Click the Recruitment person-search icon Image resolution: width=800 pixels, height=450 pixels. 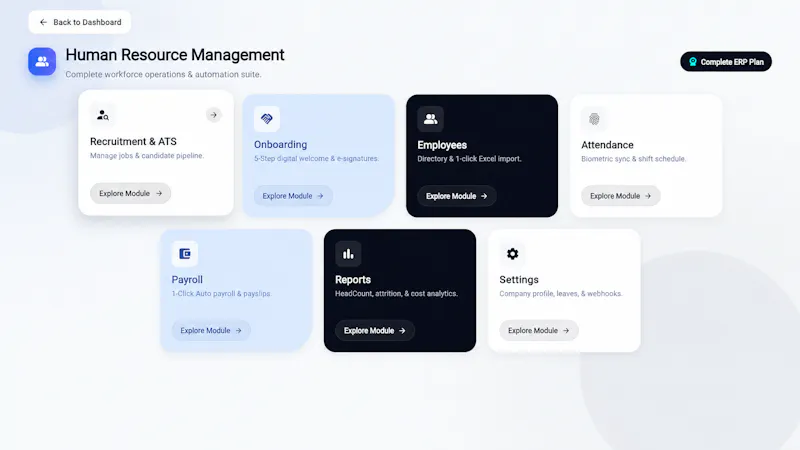pyautogui.click(x=103, y=115)
